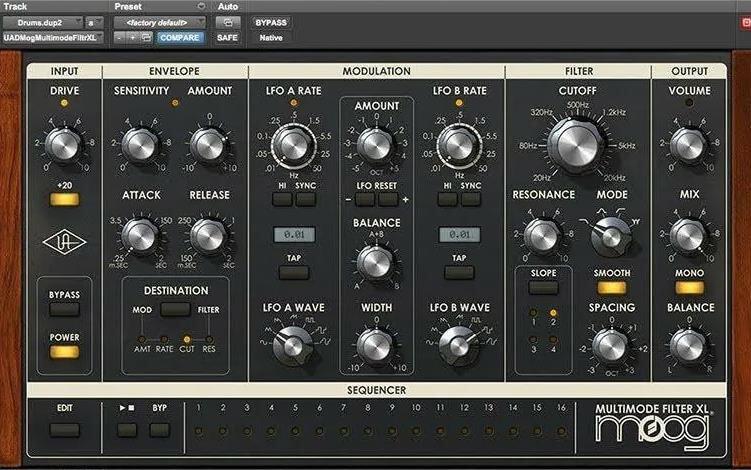Click the Drive knob in Input section
Viewport: 751px width, 470px height.
(x=64, y=144)
